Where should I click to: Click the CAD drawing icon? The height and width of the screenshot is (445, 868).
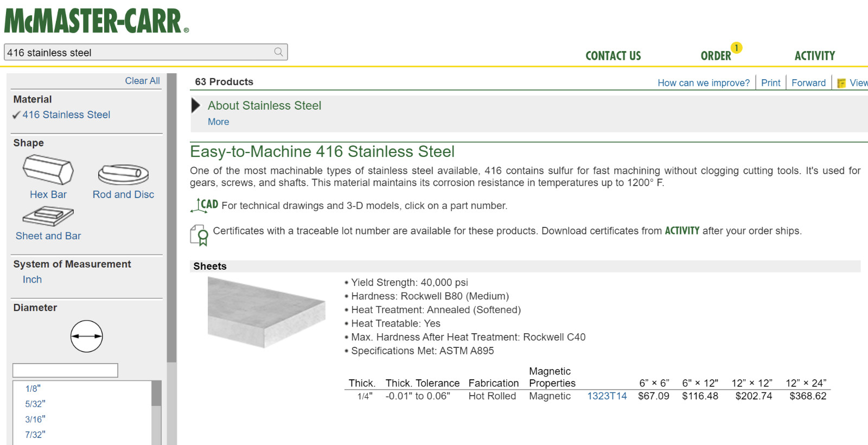(x=205, y=205)
